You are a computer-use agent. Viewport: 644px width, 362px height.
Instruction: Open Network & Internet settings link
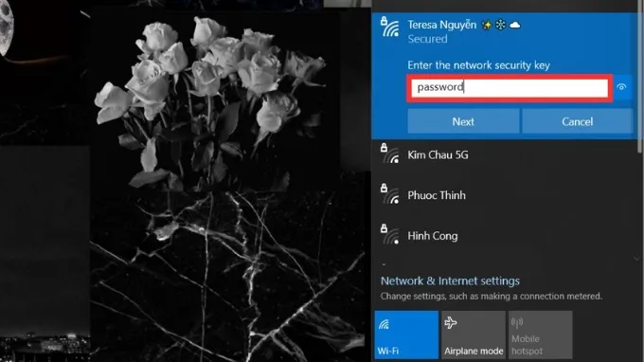coord(450,281)
